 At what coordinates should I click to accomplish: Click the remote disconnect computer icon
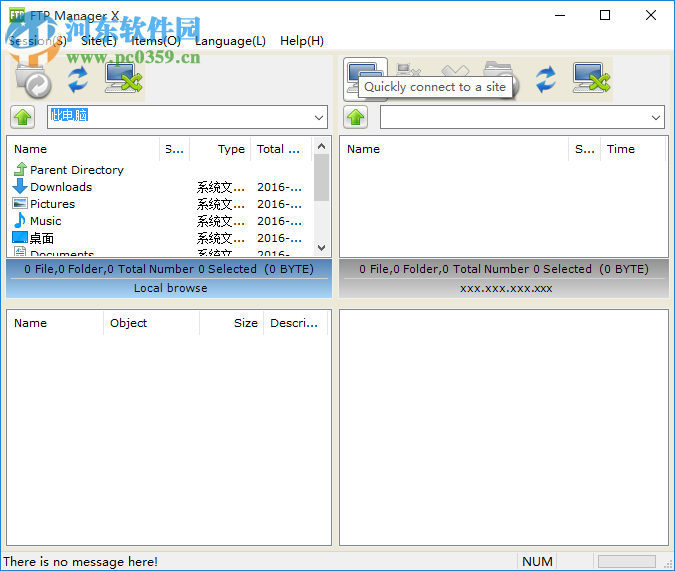click(407, 70)
